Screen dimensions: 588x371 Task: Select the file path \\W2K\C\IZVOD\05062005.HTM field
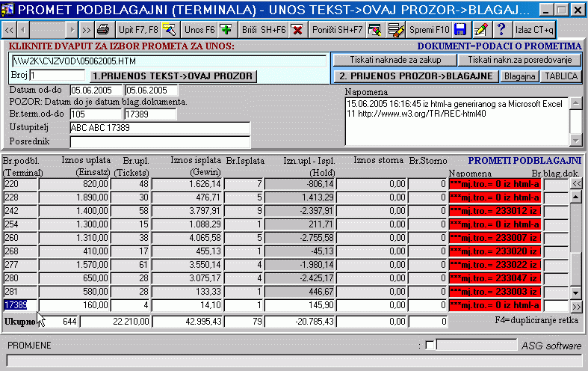click(x=169, y=61)
